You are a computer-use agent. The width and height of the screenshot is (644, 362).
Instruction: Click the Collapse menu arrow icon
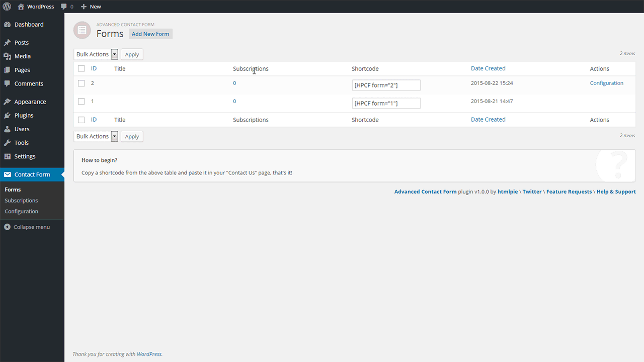tap(7, 227)
